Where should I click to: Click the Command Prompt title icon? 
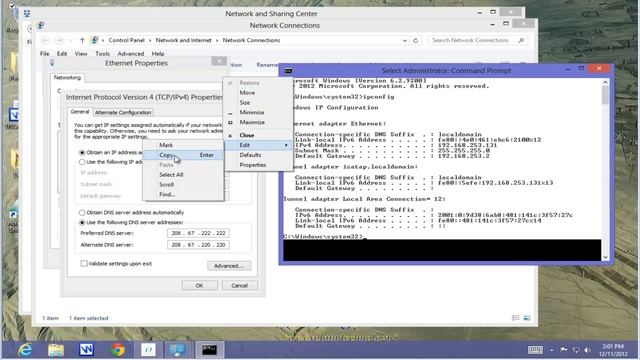coord(288,71)
